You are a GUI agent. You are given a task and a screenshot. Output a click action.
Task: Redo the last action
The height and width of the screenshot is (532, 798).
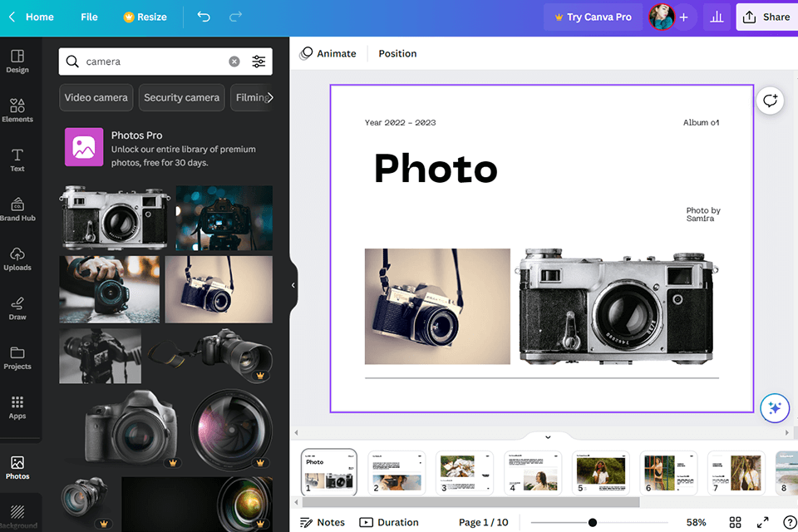tap(235, 17)
